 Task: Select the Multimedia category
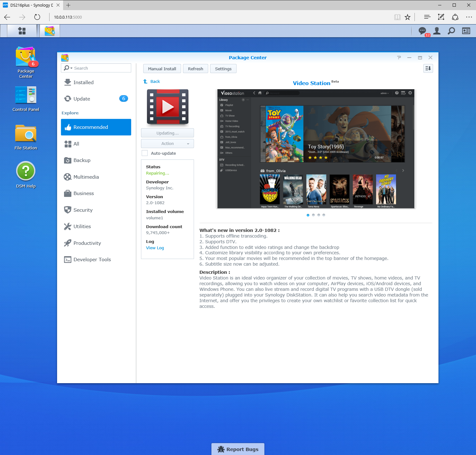[86, 177]
